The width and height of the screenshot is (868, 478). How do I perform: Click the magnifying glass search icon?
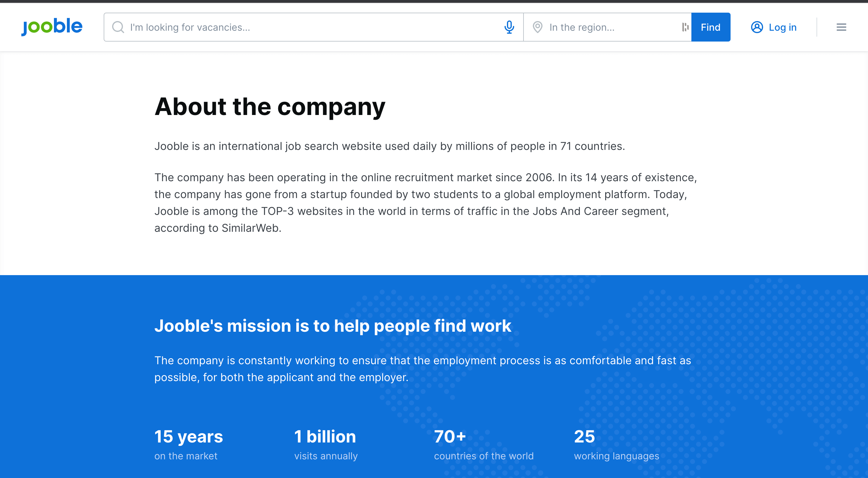point(118,27)
